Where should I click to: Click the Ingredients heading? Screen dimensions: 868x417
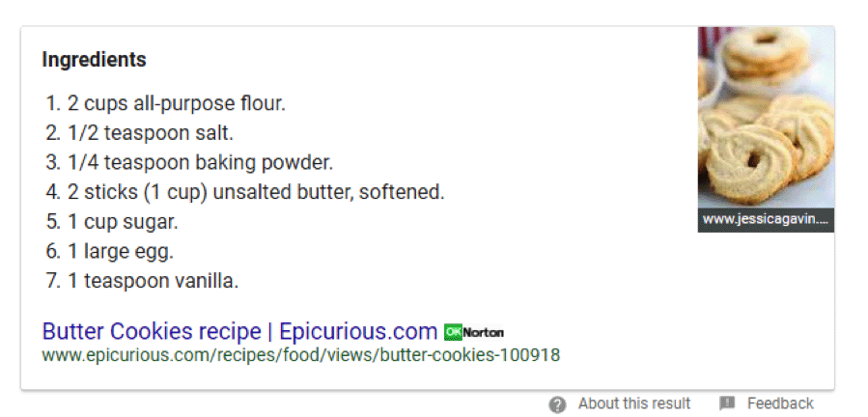[x=94, y=60]
